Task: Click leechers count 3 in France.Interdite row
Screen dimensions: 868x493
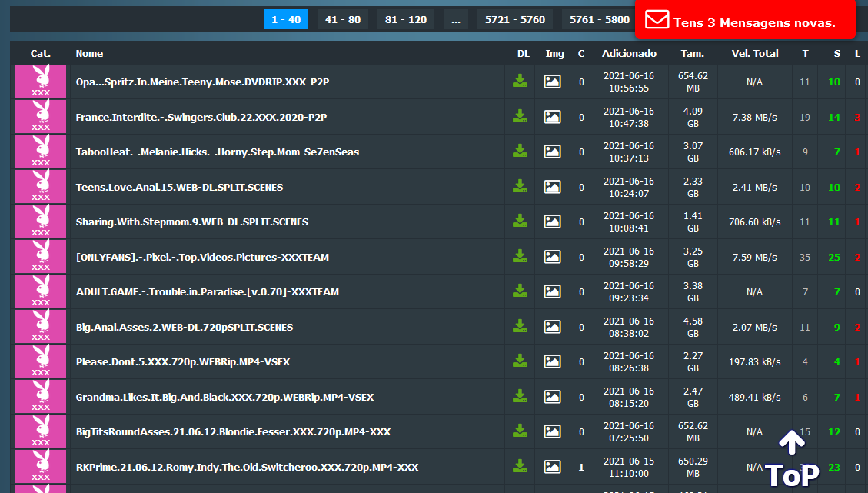Action: tap(857, 117)
